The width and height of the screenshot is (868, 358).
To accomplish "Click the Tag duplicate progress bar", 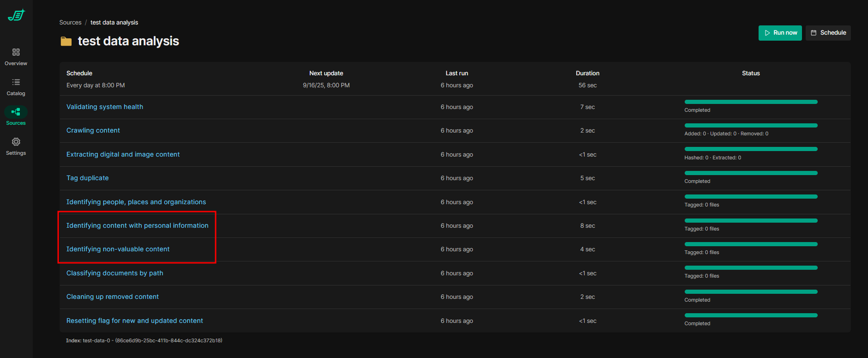I will click(751, 173).
